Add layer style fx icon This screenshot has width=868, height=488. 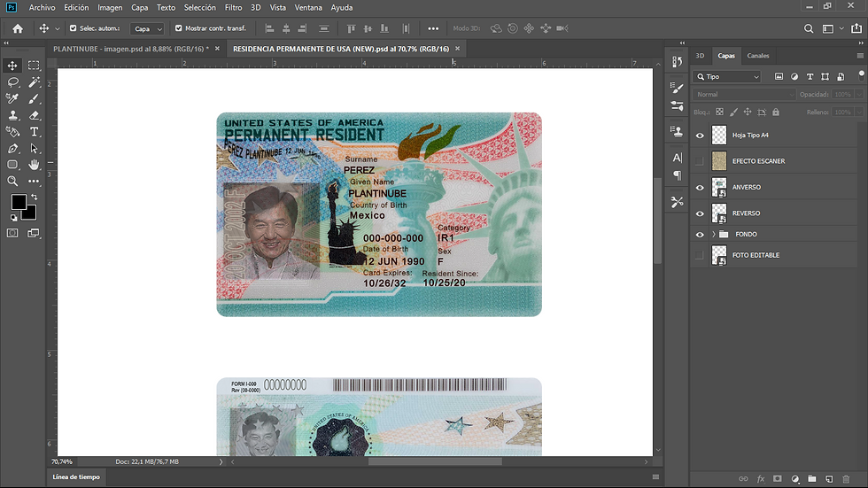coord(761,478)
